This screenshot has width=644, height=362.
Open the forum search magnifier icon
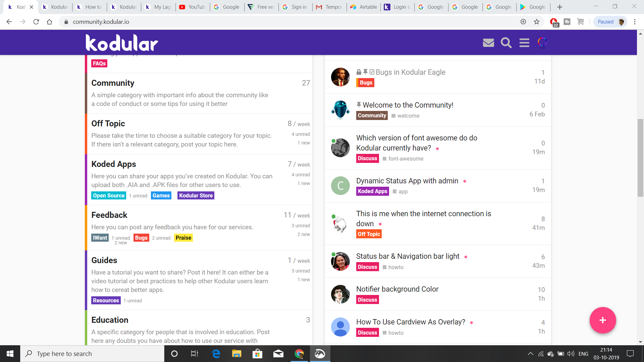tap(506, 43)
